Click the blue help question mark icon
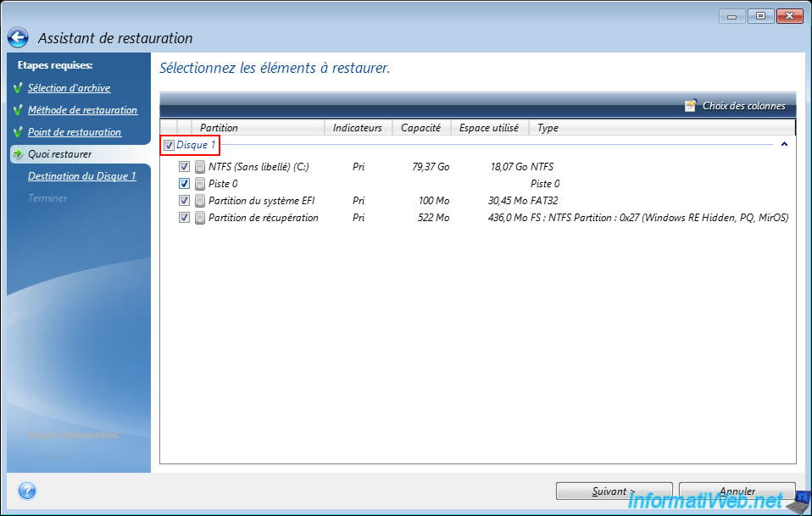This screenshot has height=516, width=812. 26,491
